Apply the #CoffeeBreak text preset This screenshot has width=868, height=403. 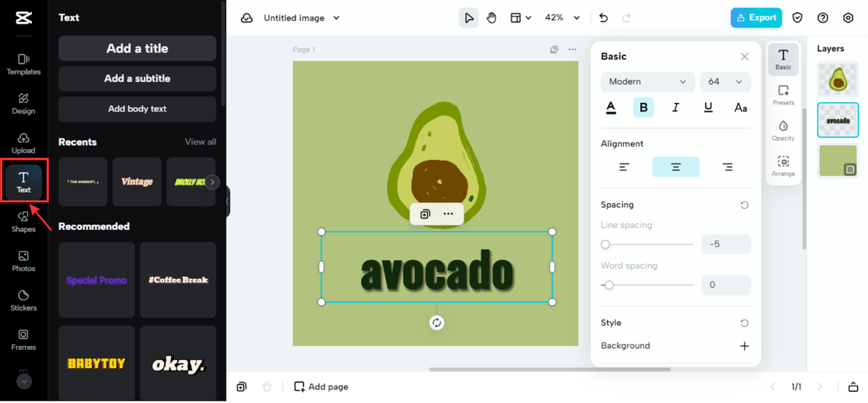178,280
